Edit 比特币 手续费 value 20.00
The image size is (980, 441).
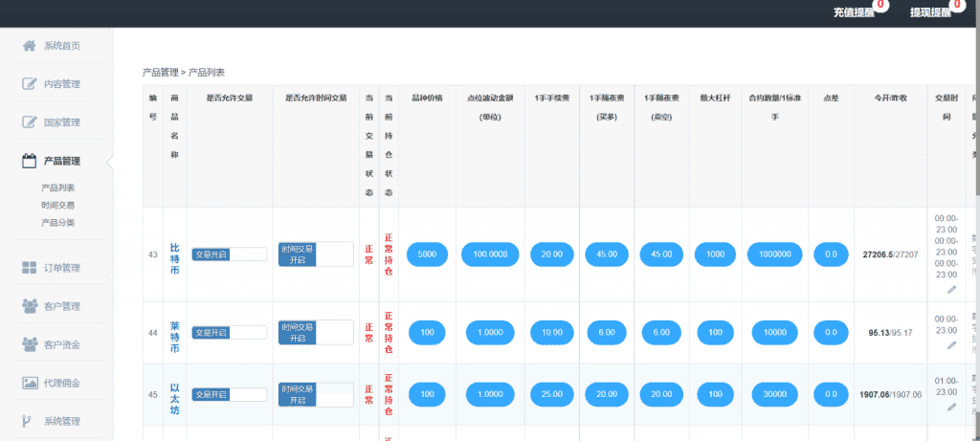pos(552,254)
